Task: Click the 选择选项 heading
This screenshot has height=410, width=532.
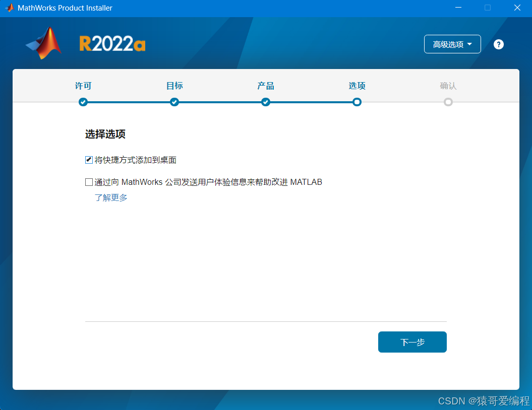Action: pos(105,134)
